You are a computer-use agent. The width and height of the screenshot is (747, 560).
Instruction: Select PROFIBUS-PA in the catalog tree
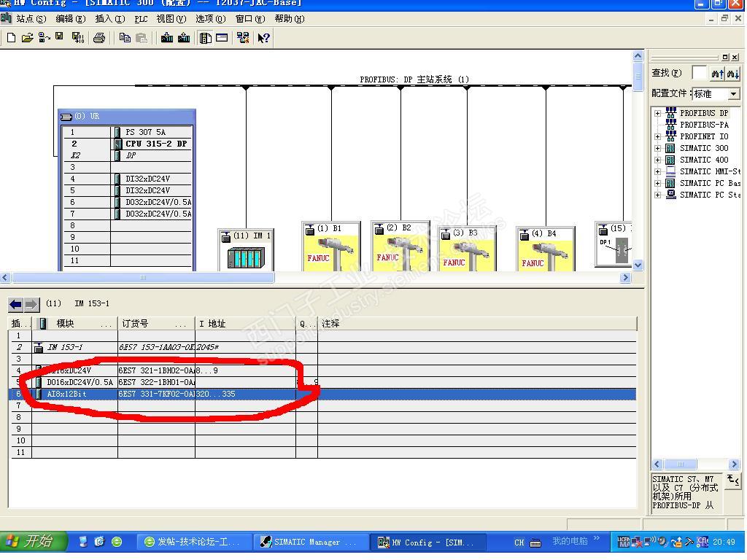[x=704, y=125]
